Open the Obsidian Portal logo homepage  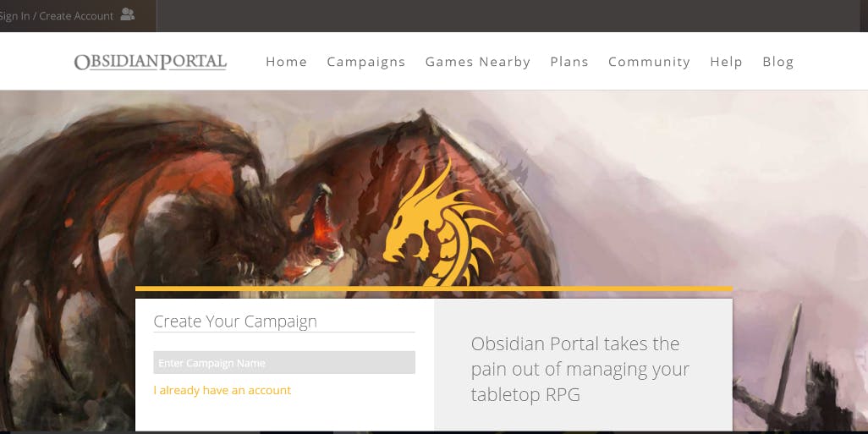[151, 62]
